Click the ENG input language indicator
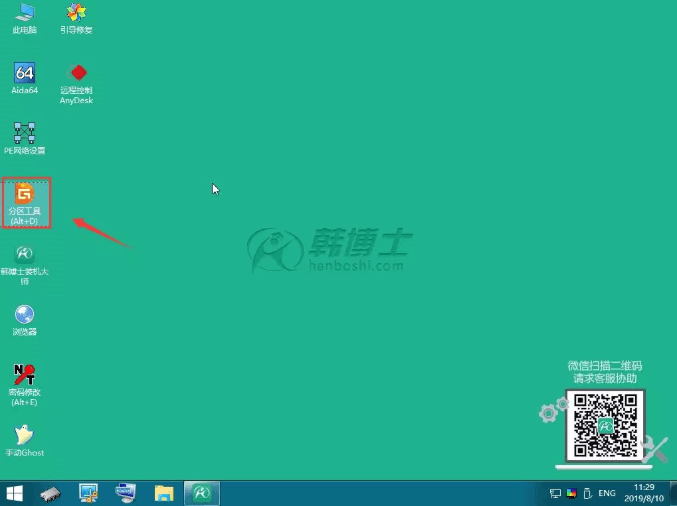 tap(606, 493)
